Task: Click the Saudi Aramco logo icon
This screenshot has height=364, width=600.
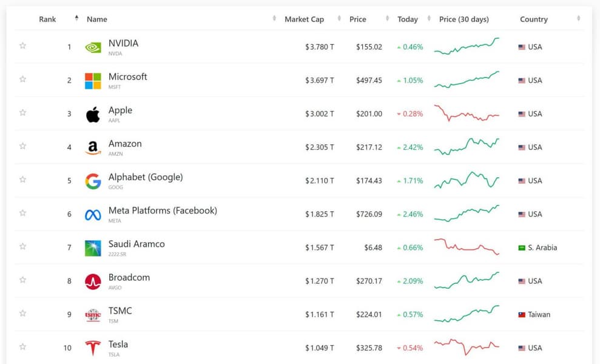Action: [x=93, y=248]
